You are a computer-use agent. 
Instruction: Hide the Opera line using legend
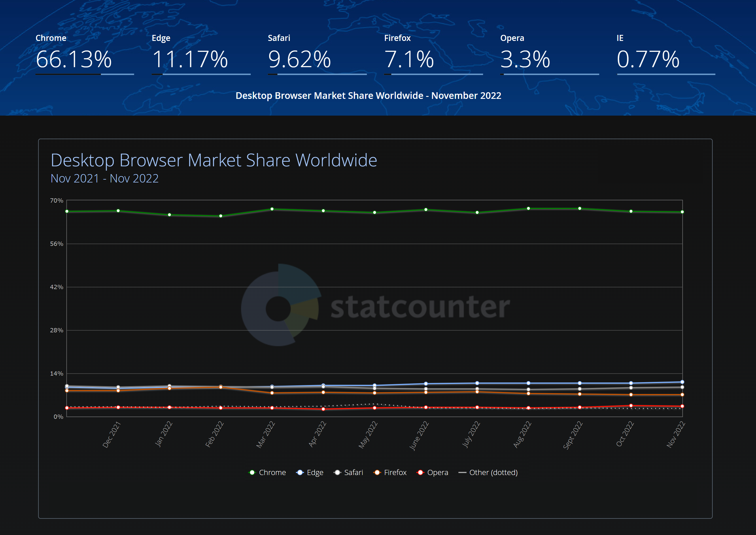pyautogui.click(x=432, y=472)
